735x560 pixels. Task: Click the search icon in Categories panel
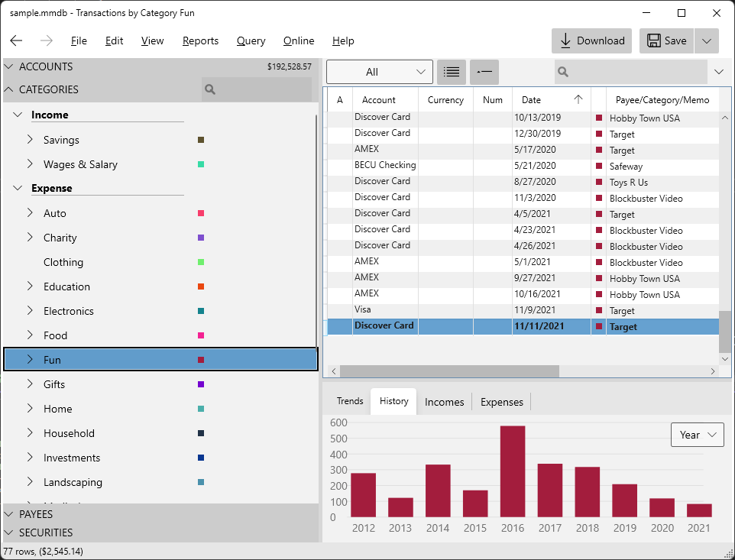211,89
